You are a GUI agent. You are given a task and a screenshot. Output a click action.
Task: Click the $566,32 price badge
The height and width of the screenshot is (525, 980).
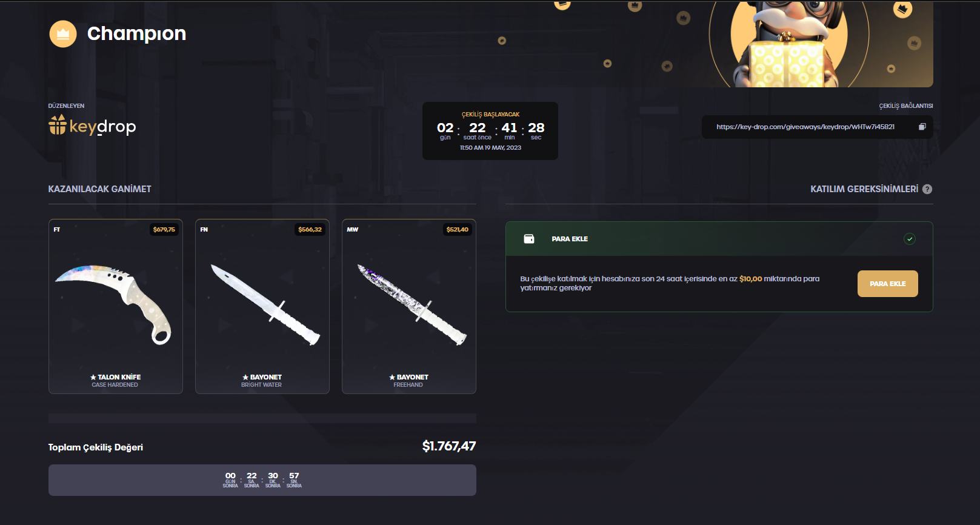tap(310, 230)
